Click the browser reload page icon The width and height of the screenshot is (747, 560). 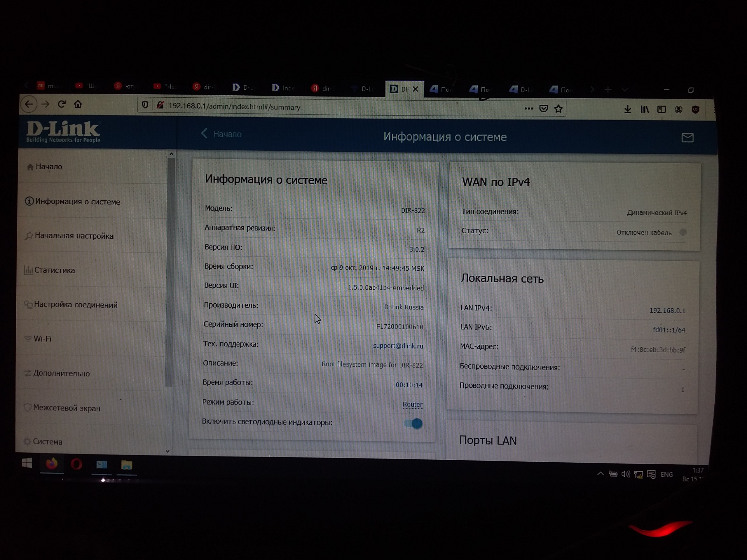62,104
